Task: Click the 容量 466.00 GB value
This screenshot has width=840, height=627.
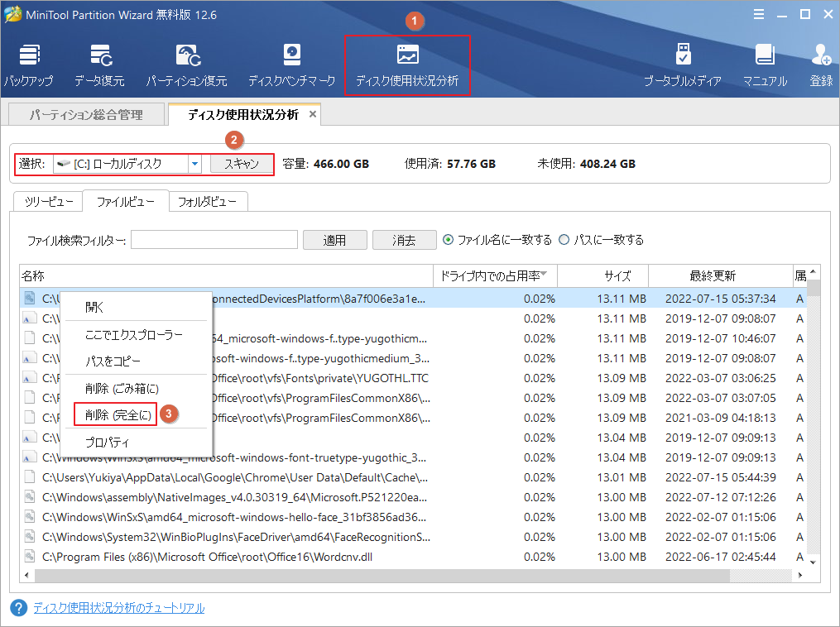Action: click(341, 164)
